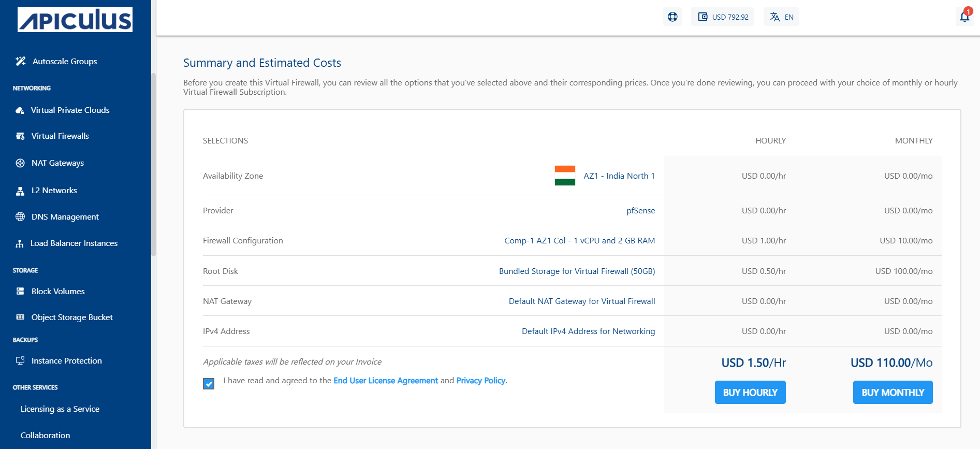Click the IPv4 Address row label
This screenshot has height=449, width=980.
pyautogui.click(x=226, y=331)
